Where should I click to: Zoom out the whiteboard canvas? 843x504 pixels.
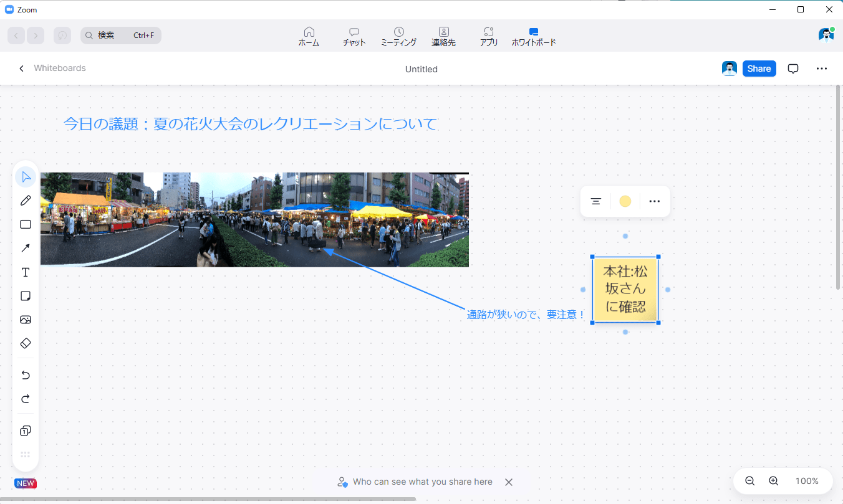tap(750, 481)
